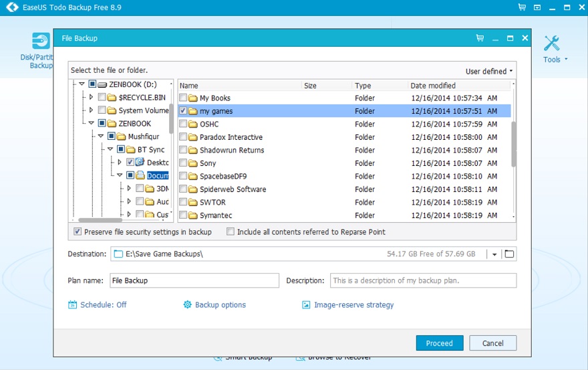Enable Include all contents referred to Reparse Point
Screen dimensions: 588x370
pyautogui.click(x=231, y=232)
